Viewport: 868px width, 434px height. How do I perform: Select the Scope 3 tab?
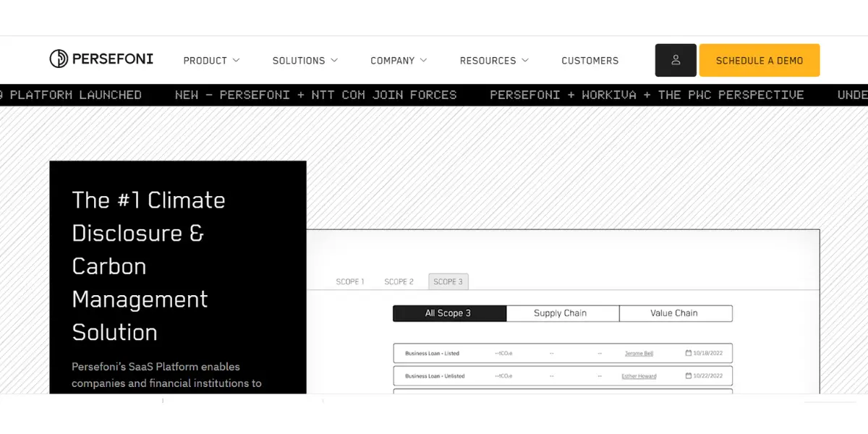[448, 281]
